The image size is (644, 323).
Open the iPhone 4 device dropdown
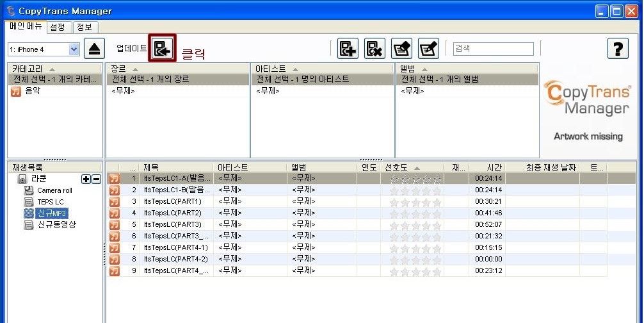pyautogui.click(x=74, y=49)
